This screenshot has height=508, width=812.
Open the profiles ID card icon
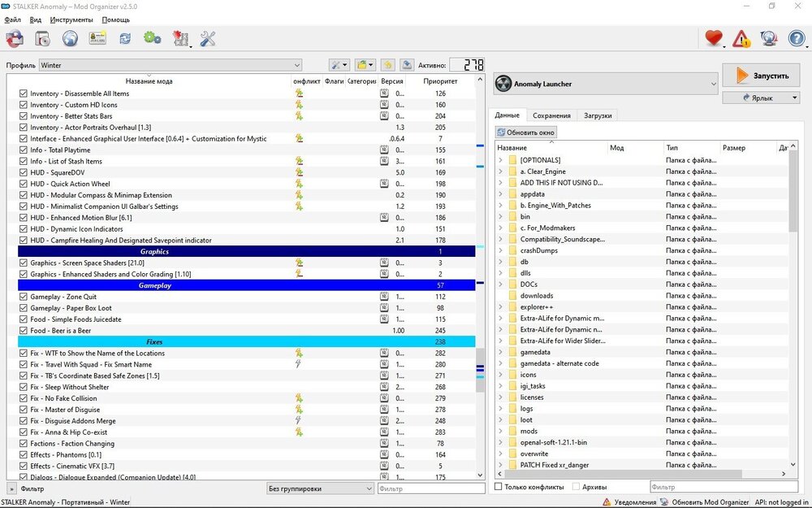[98, 38]
